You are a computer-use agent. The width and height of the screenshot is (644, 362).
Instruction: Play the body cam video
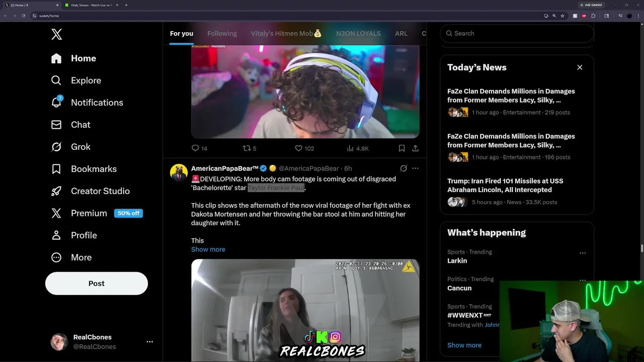[x=305, y=310]
